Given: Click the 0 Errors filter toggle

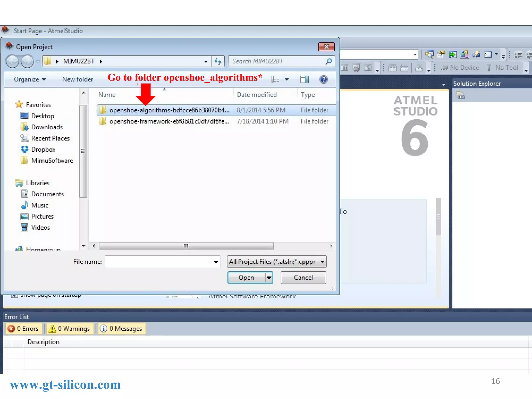Looking at the screenshot, I should click(23, 329).
